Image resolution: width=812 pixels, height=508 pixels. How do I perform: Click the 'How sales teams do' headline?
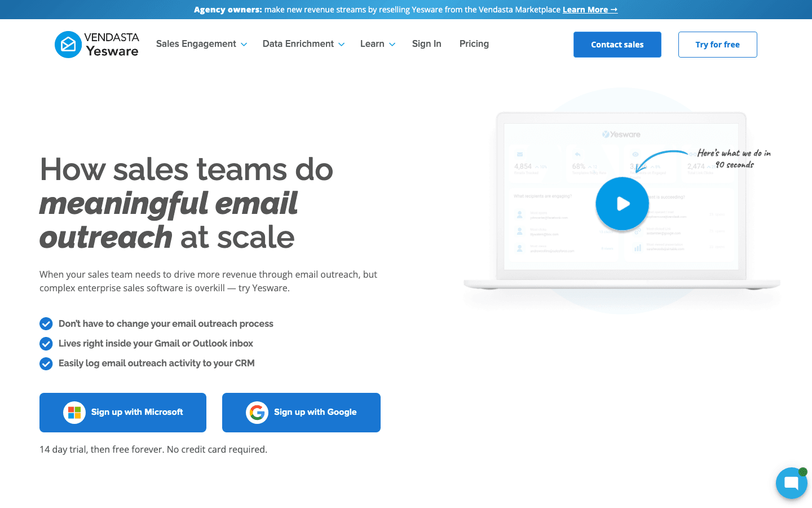point(187,169)
